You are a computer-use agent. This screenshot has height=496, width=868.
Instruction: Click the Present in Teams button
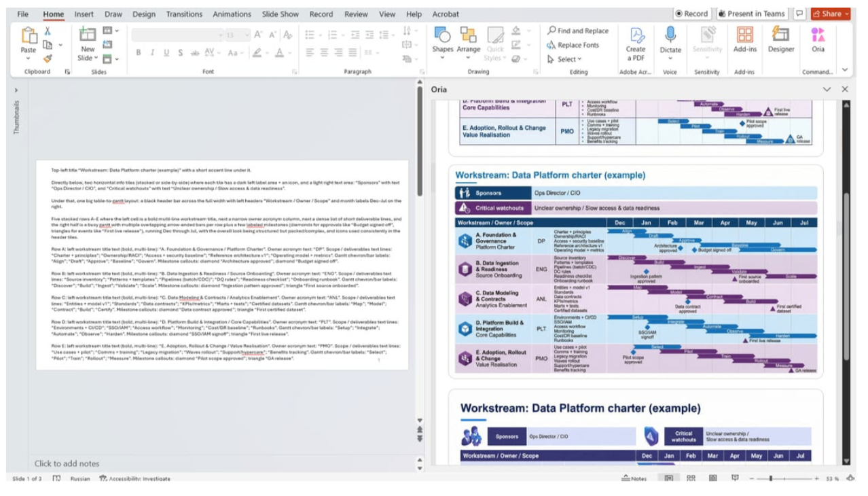(752, 14)
